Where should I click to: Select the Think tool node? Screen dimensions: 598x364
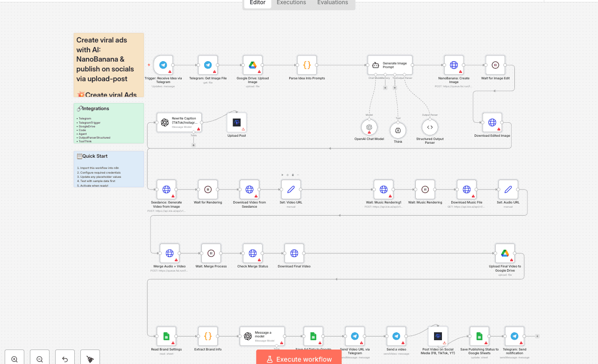click(x=398, y=131)
